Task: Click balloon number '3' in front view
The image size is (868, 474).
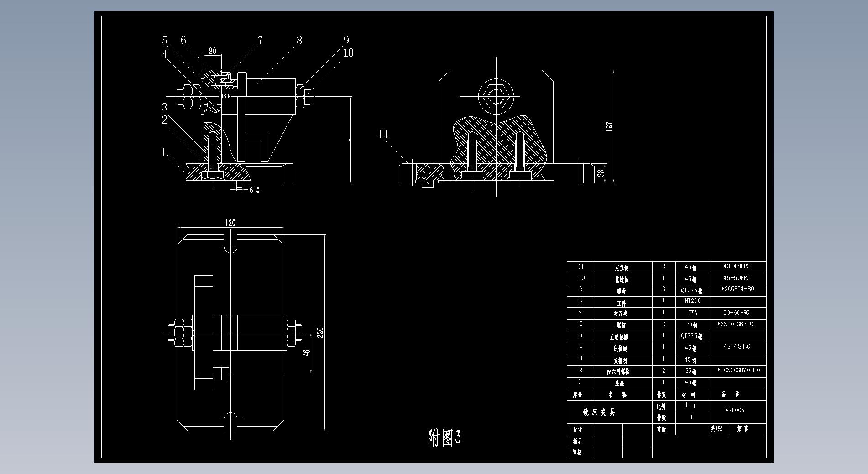Action: [165, 107]
